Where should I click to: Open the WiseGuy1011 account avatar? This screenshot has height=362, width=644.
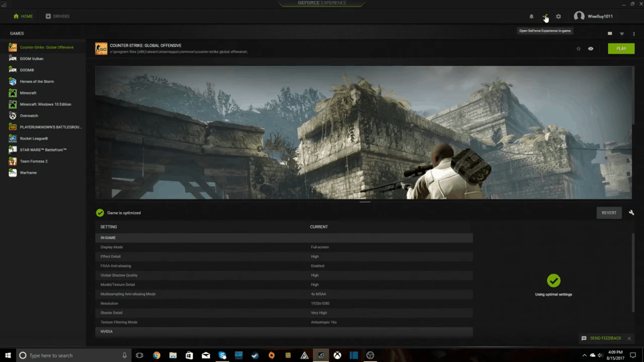[579, 16]
